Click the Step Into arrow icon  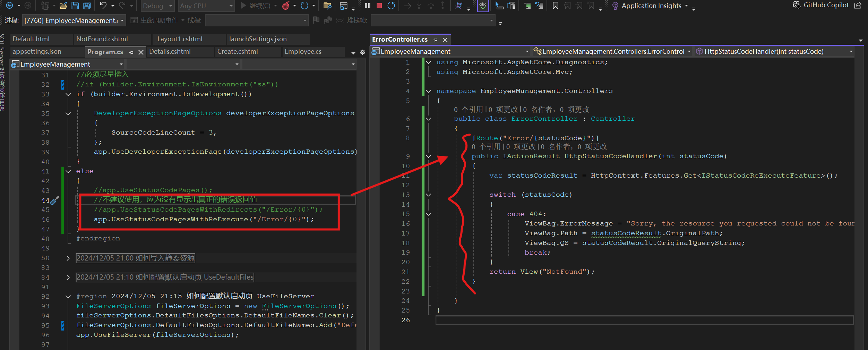(x=419, y=6)
